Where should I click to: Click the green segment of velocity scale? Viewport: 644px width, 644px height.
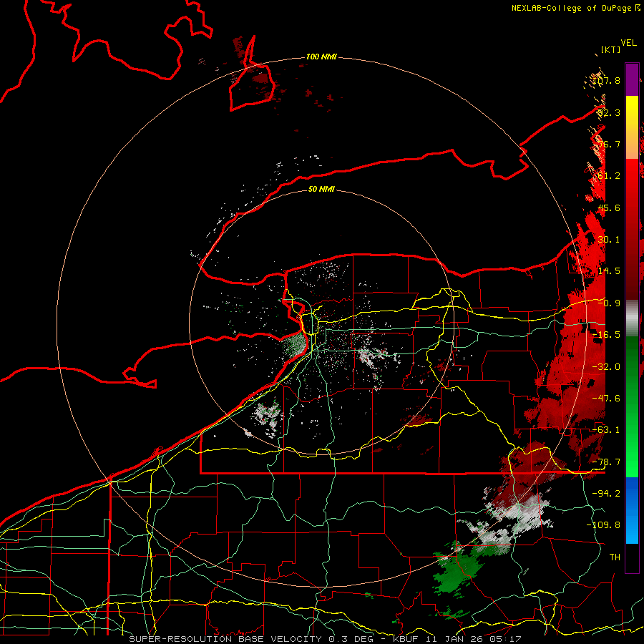pyautogui.click(x=632, y=406)
